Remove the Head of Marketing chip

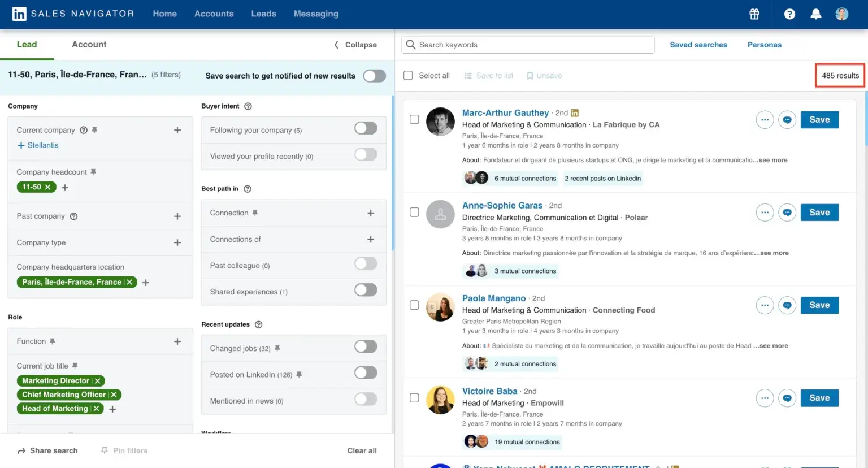pos(96,409)
